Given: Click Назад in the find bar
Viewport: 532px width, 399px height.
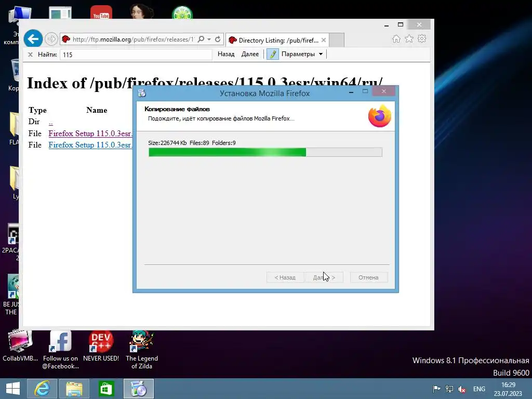Looking at the screenshot, I should point(226,54).
